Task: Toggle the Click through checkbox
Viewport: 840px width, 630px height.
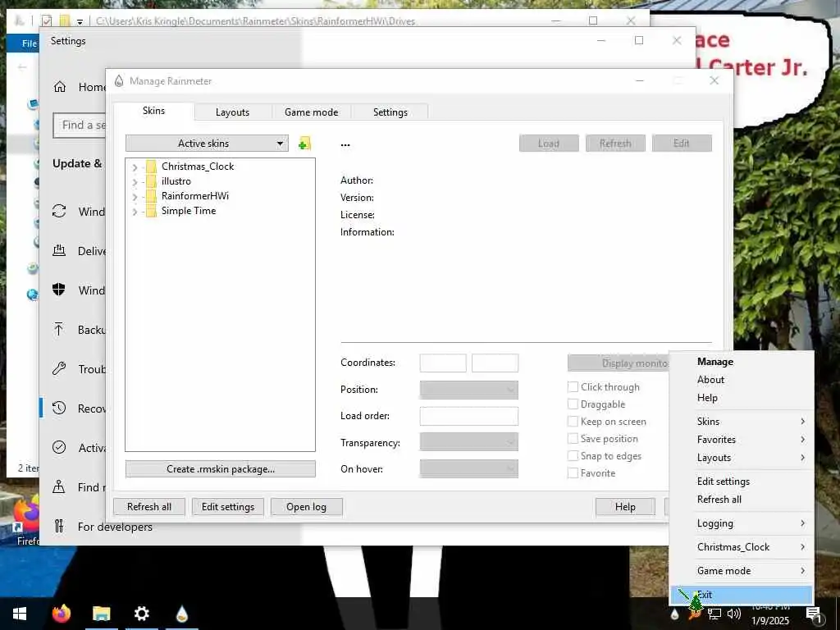Action: (x=573, y=387)
